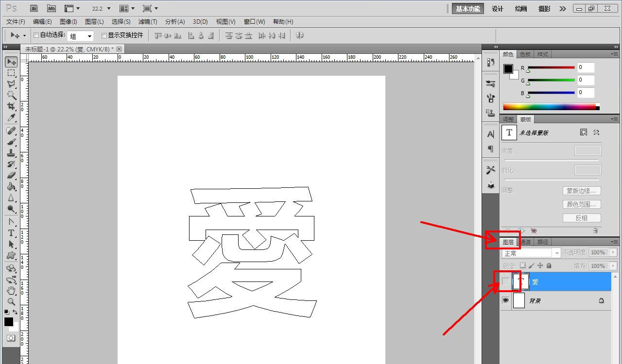This screenshot has width=622, height=364.
Task: Open the Character panel icon
Action: click(x=490, y=134)
